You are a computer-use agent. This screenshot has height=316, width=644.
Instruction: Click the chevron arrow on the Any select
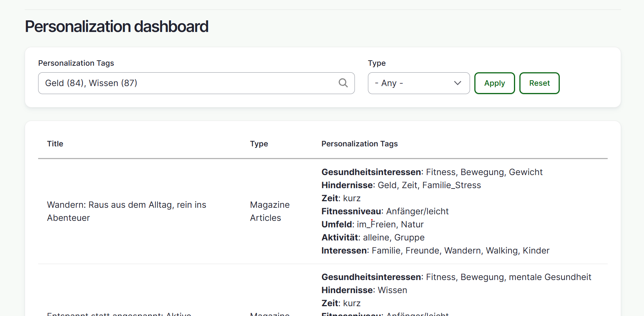pyautogui.click(x=457, y=83)
